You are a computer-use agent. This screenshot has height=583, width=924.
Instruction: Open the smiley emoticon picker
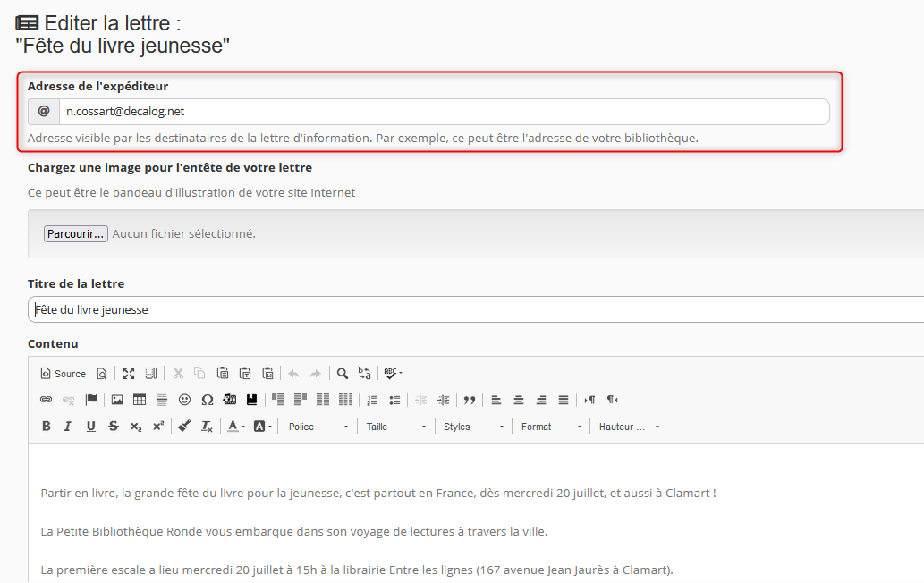[184, 400]
